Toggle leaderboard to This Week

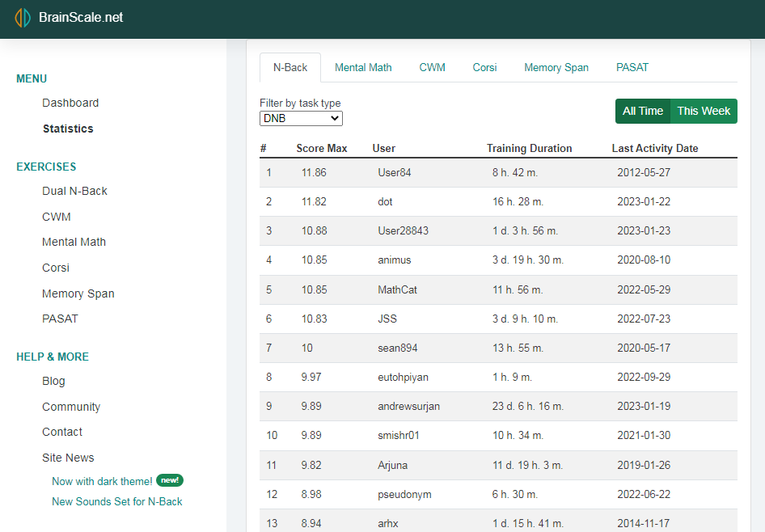704,112
